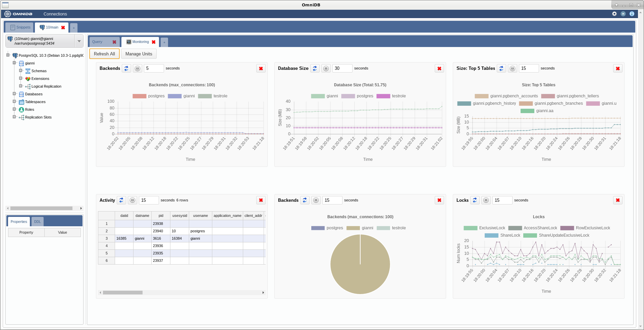Close the Backends pie chart unit

coord(439,200)
